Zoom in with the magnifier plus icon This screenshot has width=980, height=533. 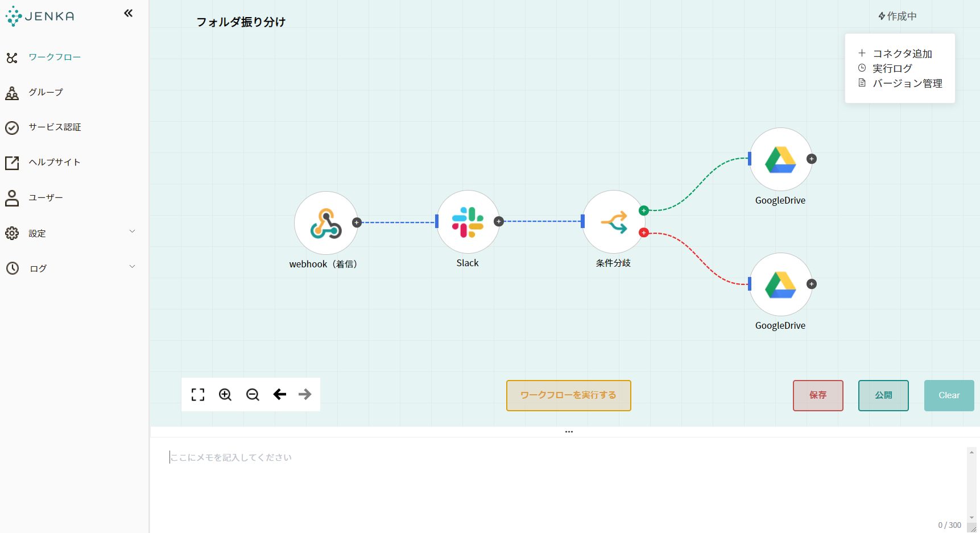225,395
